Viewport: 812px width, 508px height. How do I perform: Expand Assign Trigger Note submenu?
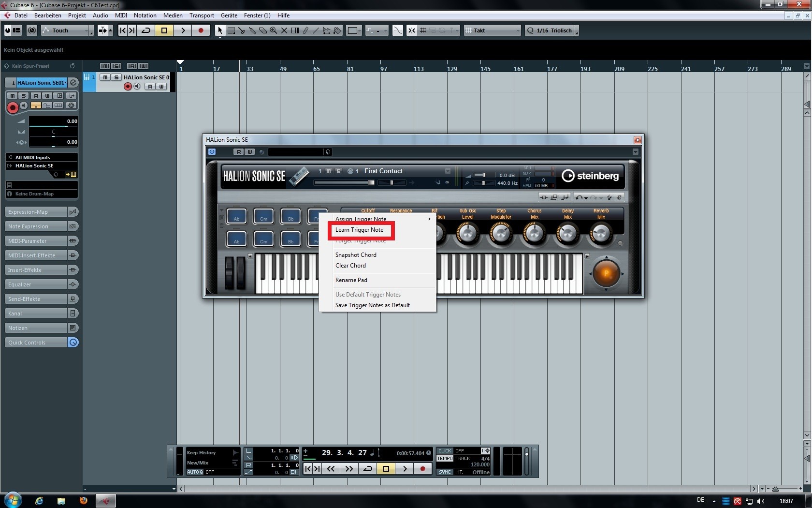(x=377, y=219)
